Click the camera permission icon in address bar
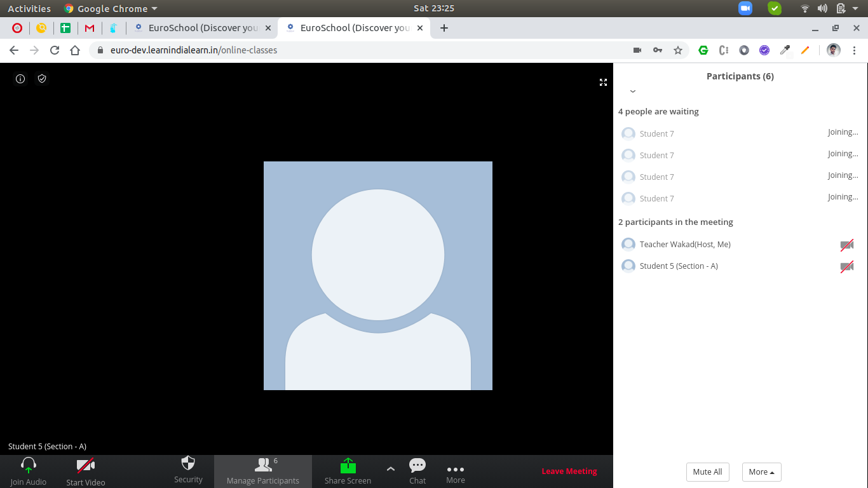The image size is (868, 488). (x=637, y=50)
